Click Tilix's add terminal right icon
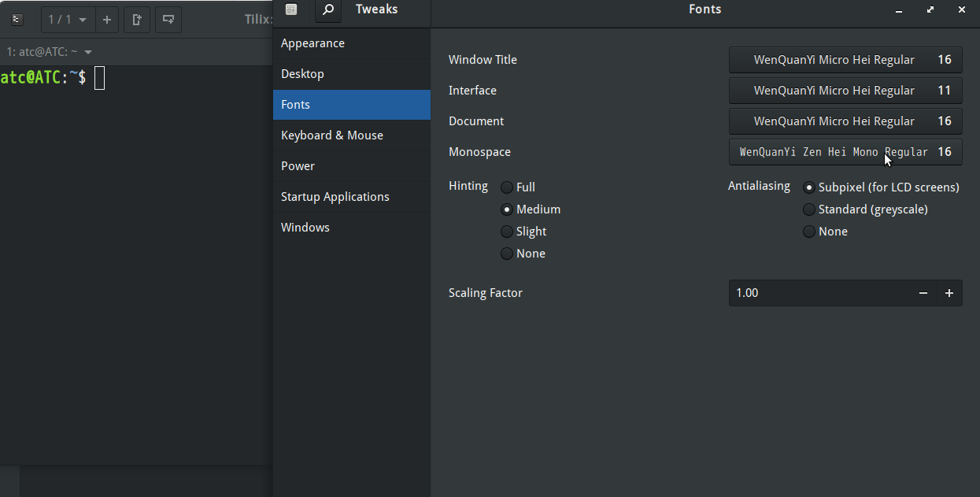The height and width of the screenshot is (497, 980). pyautogui.click(x=137, y=20)
